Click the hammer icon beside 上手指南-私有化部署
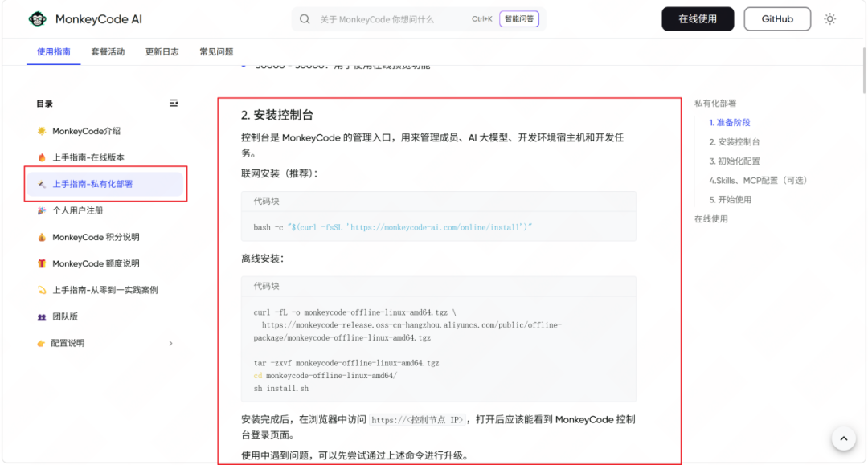The height and width of the screenshot is (465, 868). [x=42, y=184]
